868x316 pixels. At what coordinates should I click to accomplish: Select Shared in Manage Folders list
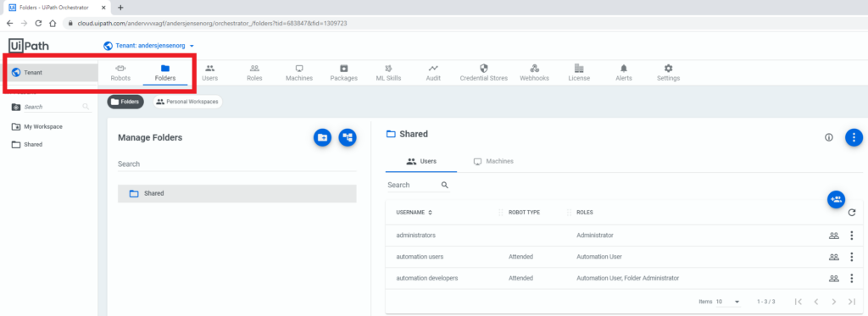(237, 194)
